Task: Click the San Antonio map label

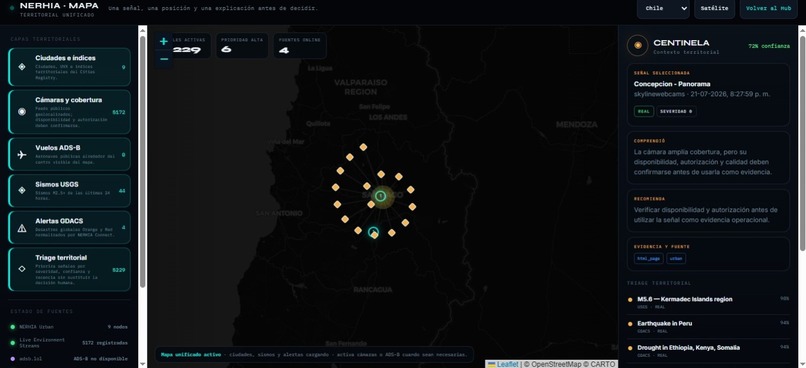Action: 280,213
